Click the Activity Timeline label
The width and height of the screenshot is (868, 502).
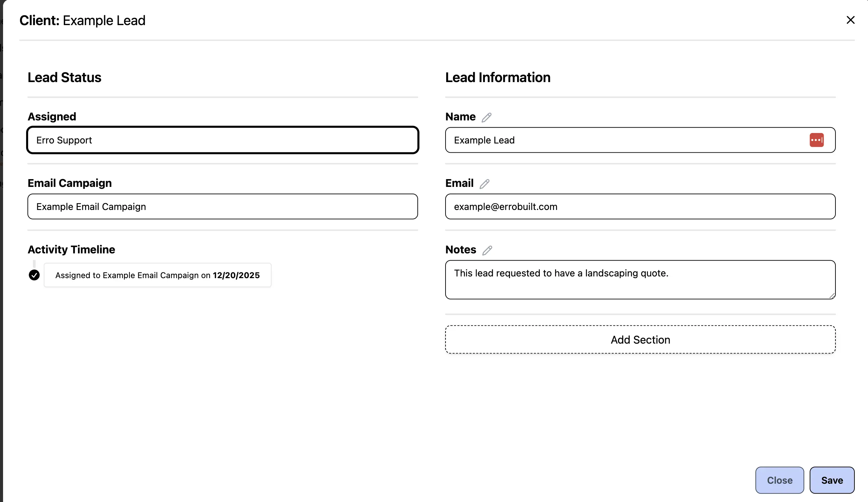pyautogui.click(x=71, y=249)
